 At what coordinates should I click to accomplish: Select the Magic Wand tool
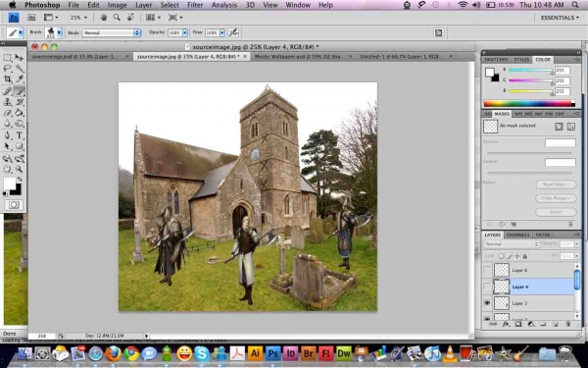point(20,69)
